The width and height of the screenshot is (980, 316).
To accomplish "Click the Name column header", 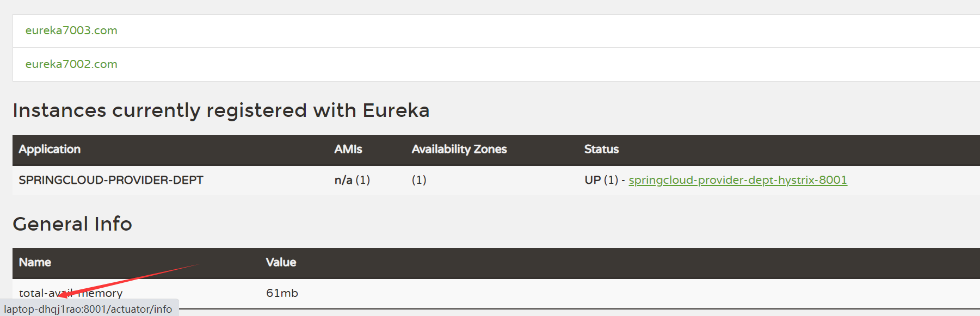I will [x=35, y=262].
